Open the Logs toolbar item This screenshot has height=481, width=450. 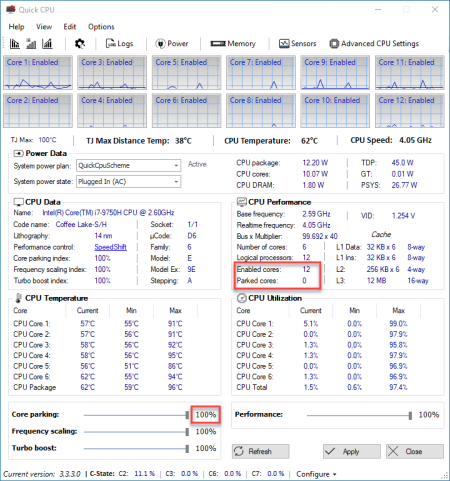119,44
